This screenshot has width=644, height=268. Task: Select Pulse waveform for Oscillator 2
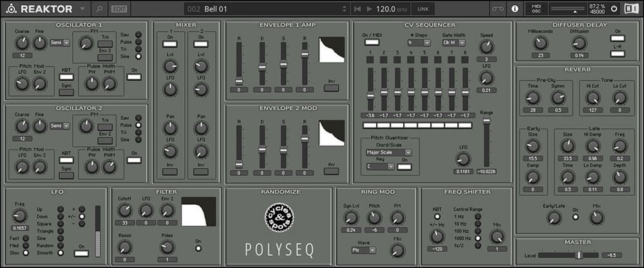point(138,124)
